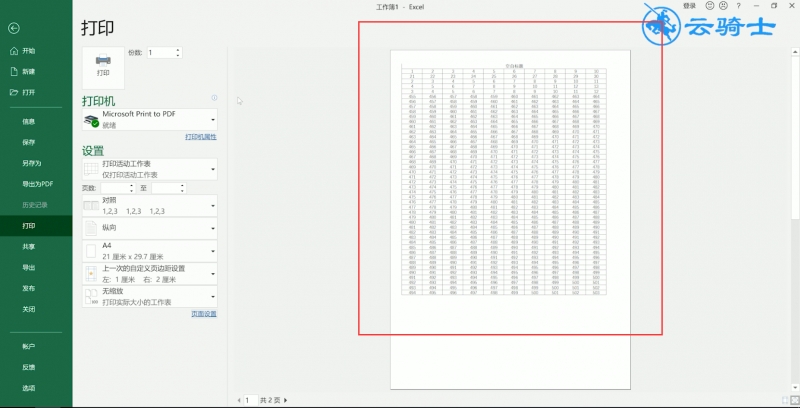Open the A4 paper size dropdown

pyautogui.click(x=150, y=251)
